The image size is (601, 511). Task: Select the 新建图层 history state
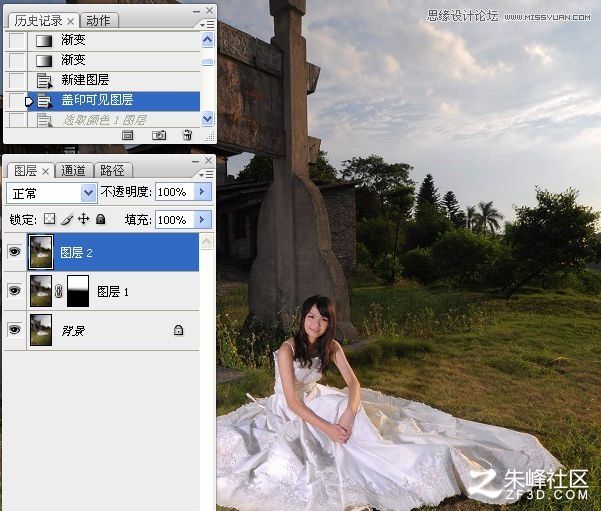(x=114, y=80)
